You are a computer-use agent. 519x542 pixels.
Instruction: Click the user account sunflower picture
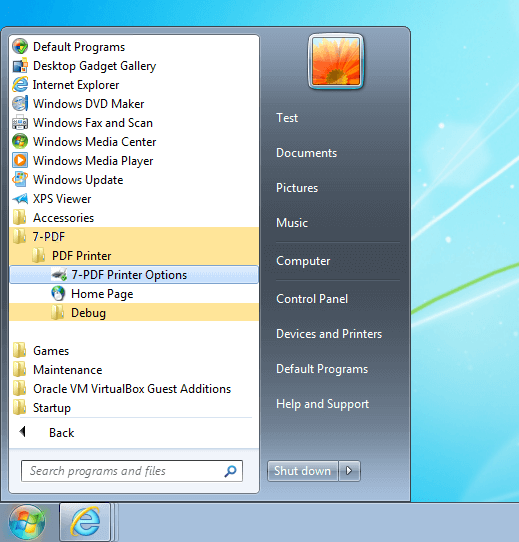[x=336, y=61]
